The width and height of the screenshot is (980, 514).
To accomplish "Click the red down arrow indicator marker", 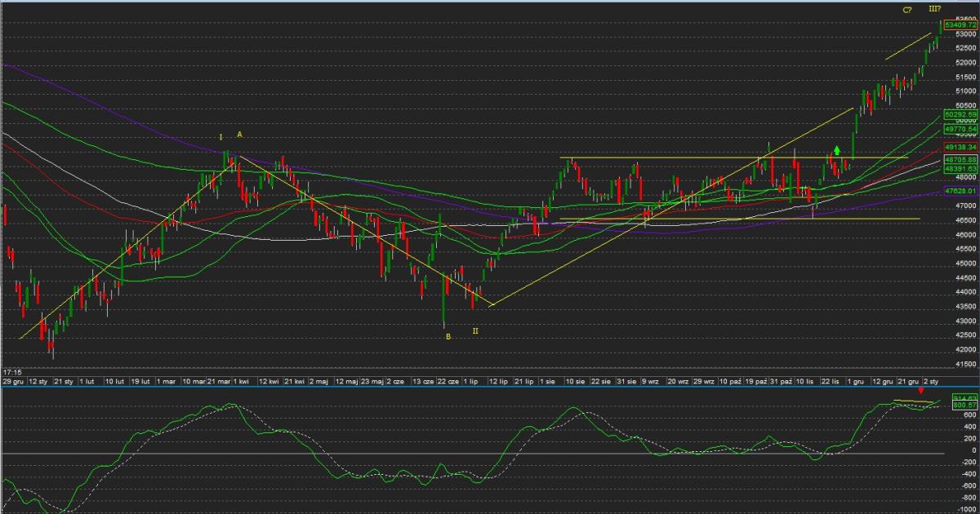I will coord(922,391).
